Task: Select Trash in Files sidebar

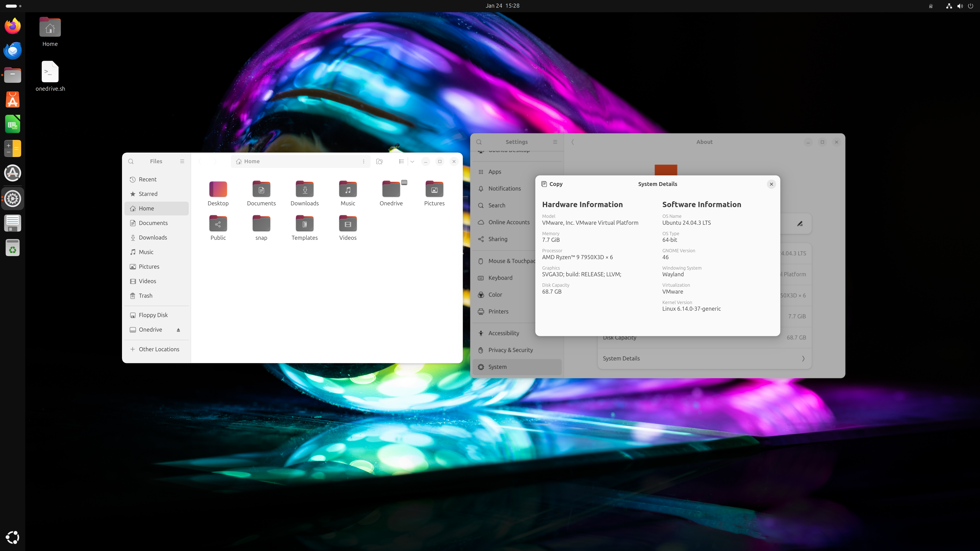Action: [x=145, y=295]
